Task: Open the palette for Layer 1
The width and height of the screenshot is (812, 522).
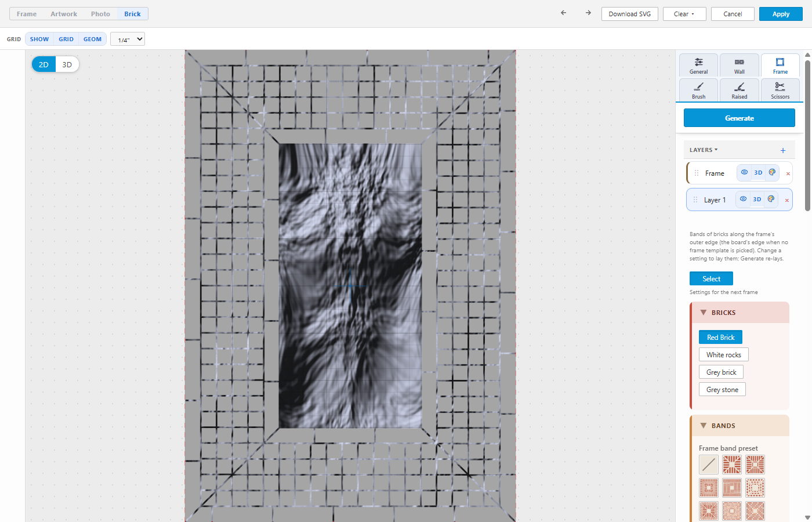Action: (771, 199)
